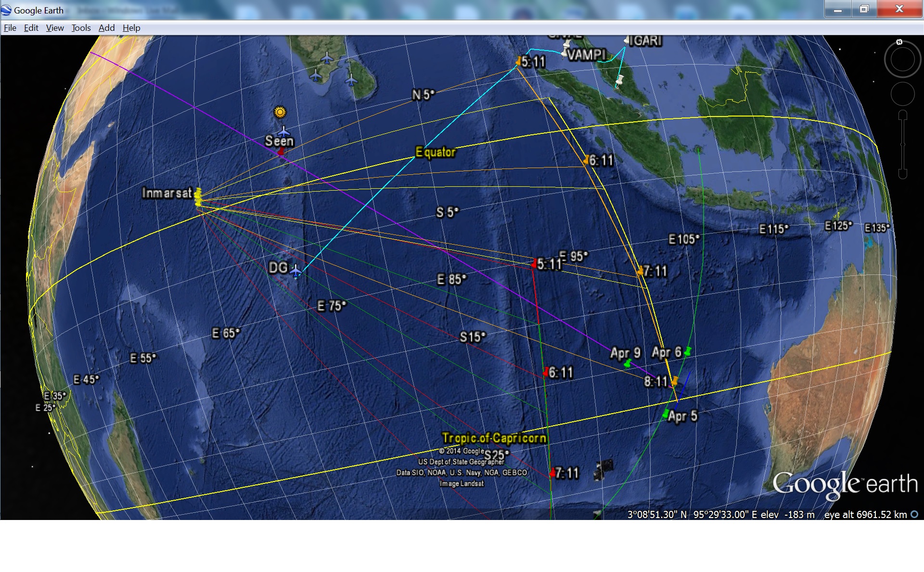Open the View menu
The width and height of the screenshot is (924, 572).
pyautogui.click(x=55, y=28)
